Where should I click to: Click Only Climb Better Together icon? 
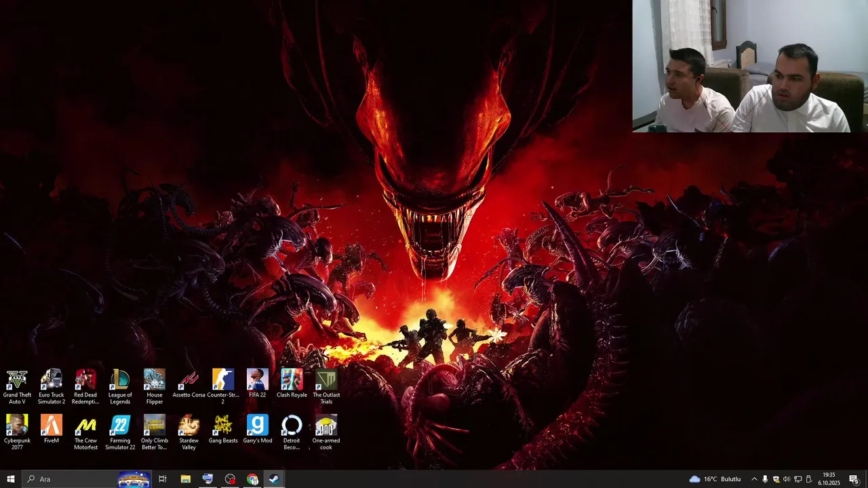pos(155,432)
